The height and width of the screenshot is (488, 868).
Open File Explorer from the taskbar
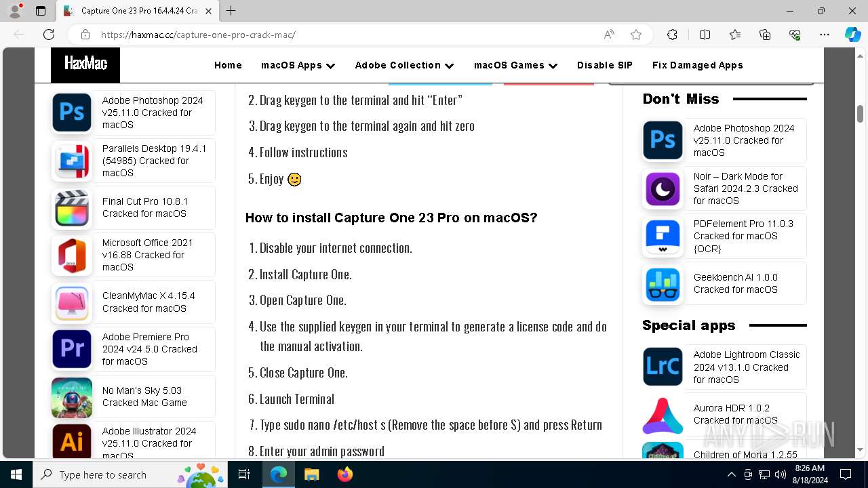click(x=311, y=474)
